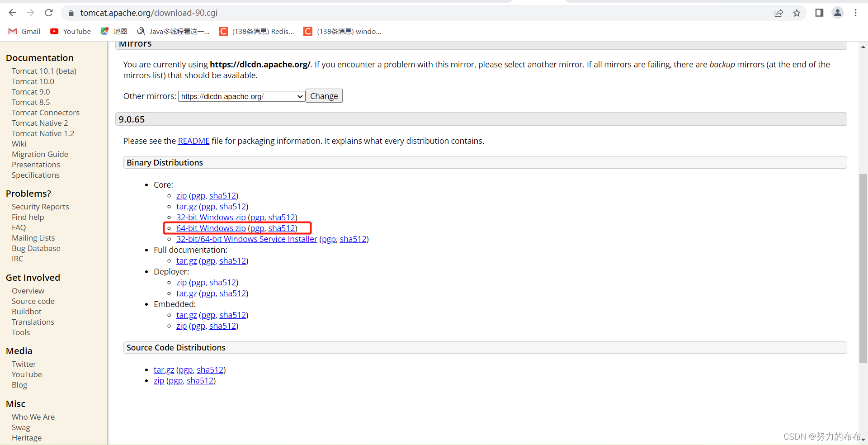The width and height of the screenshot is (868, 445).
Task: Open Tomcat 9.0 documentation
Action: tap(31, 92)
